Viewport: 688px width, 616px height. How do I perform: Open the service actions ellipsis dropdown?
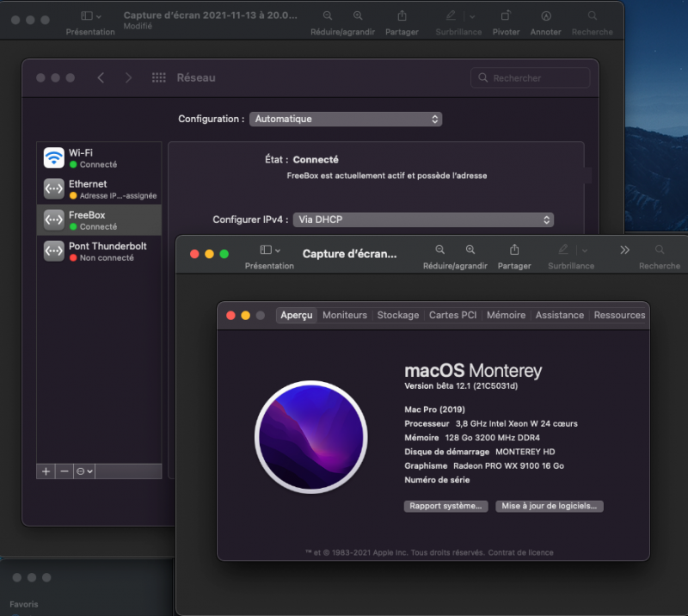pyautogui.click(x=84, y=471)
